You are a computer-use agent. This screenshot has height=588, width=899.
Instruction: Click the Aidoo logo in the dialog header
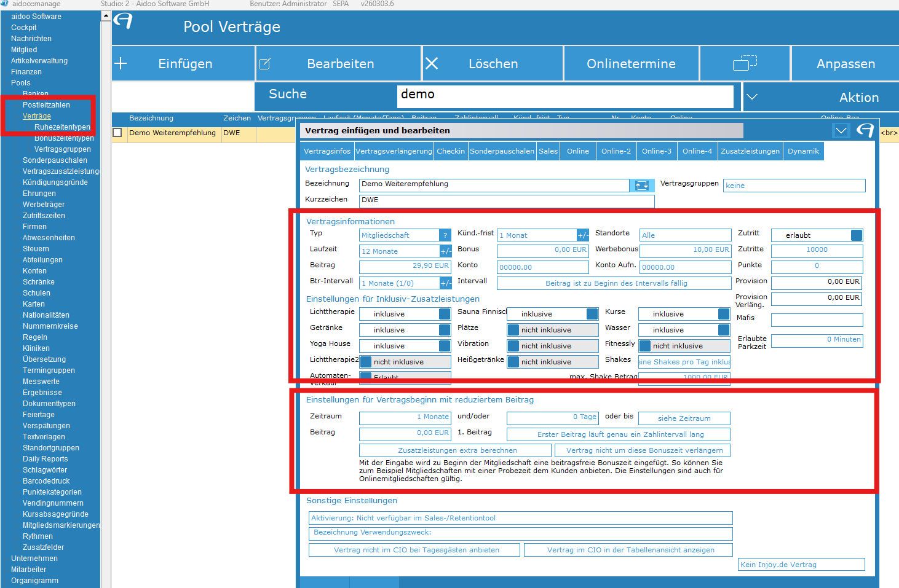(x=865, y=130)
